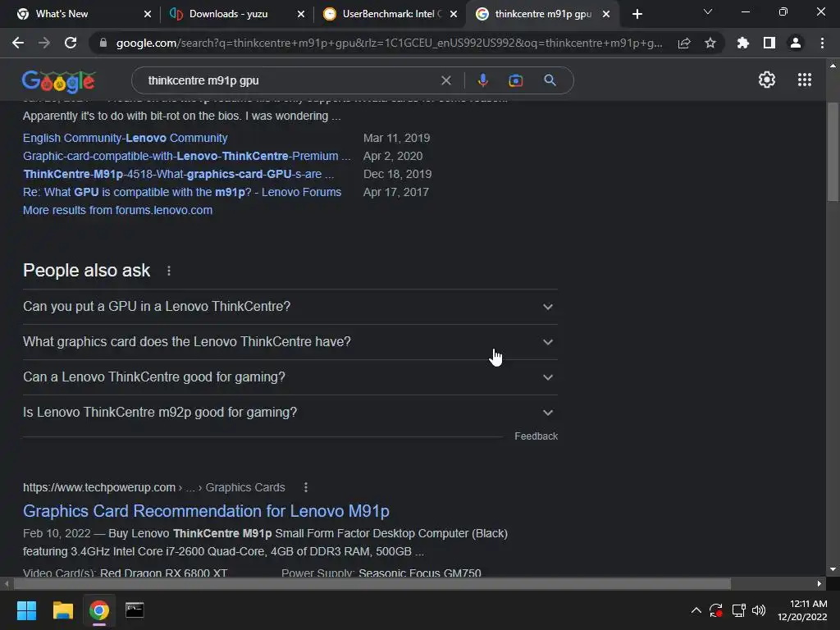Screen dimensions: 840x630
Task: Open the Chrome extensions puzzle icon
Action: pyautogui.click(x=743, y=43)
